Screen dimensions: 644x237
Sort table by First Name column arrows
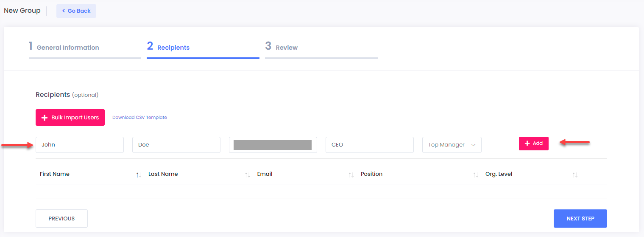(139, 175)
